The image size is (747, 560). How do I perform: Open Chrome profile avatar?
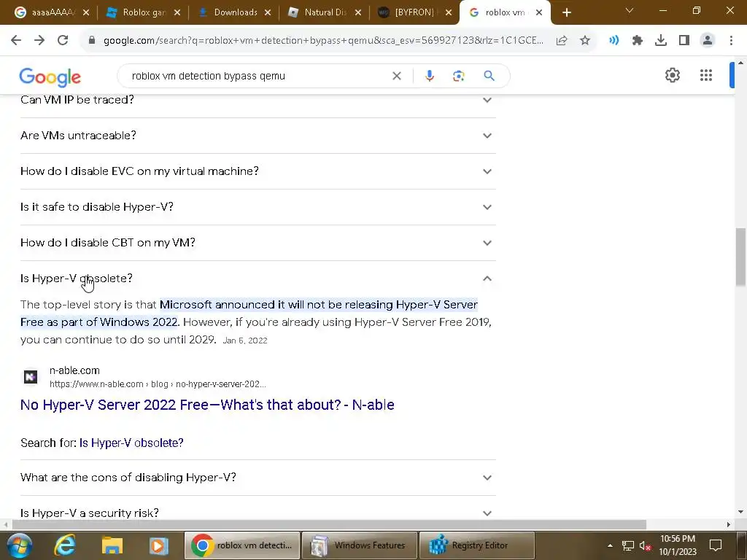pyautogui.click(x=708, y=41)
